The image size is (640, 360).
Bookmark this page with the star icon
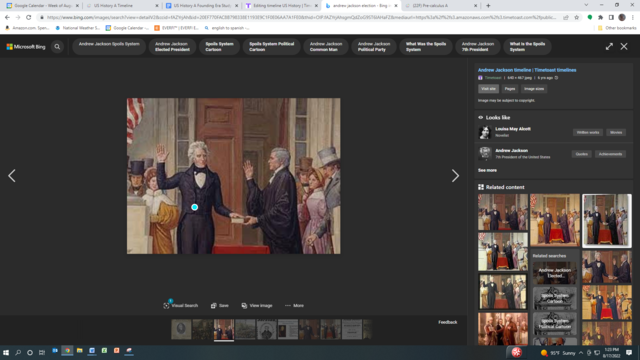[x=576, y=17]
